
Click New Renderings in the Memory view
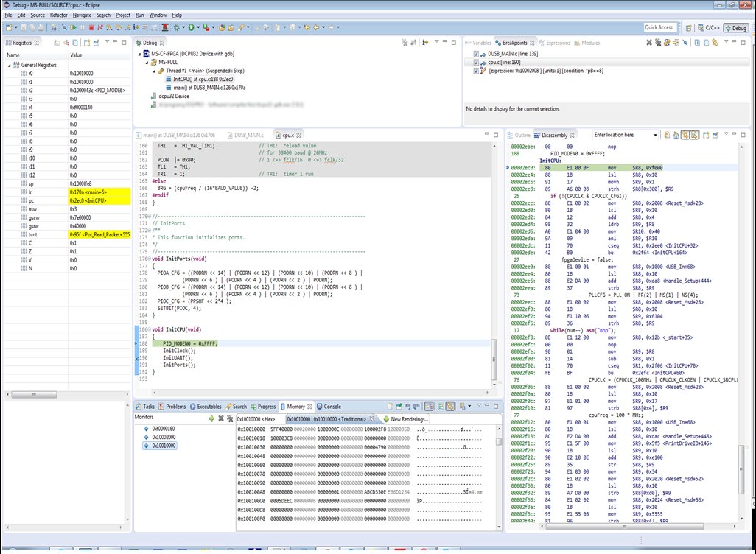coord(405,419)
